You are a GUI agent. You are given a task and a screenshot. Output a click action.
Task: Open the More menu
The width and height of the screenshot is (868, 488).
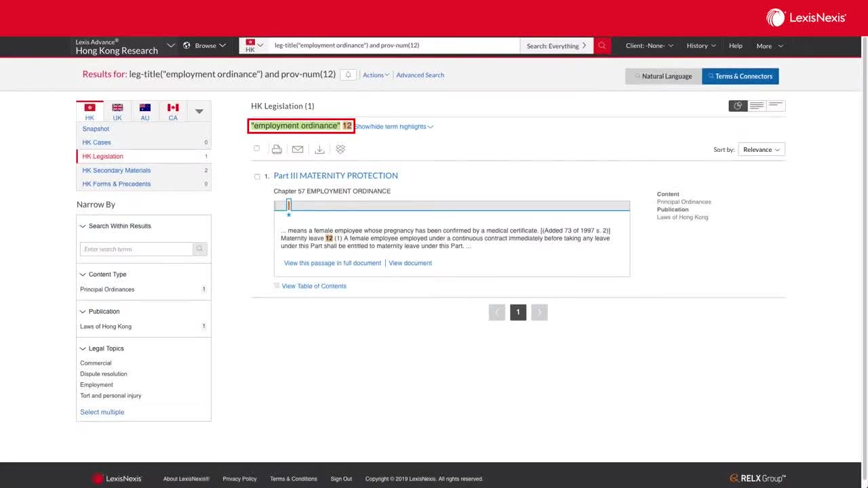coord(770,45)
